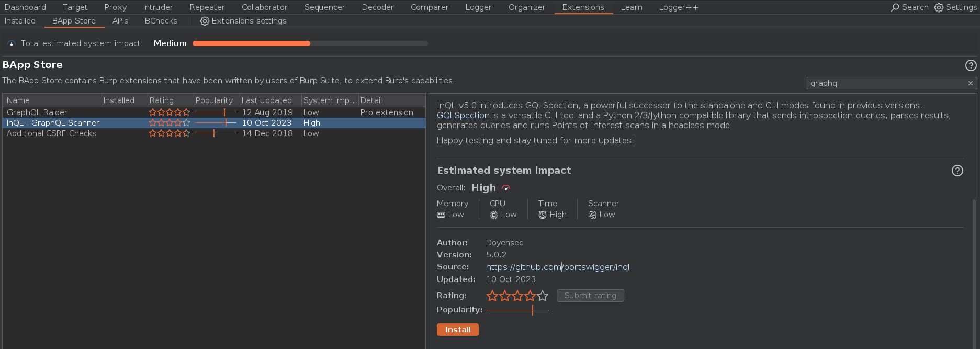This screenshot has height=349, width=980.
Task: Click the system impact gauge icon
Action: [x=12, y=43]
